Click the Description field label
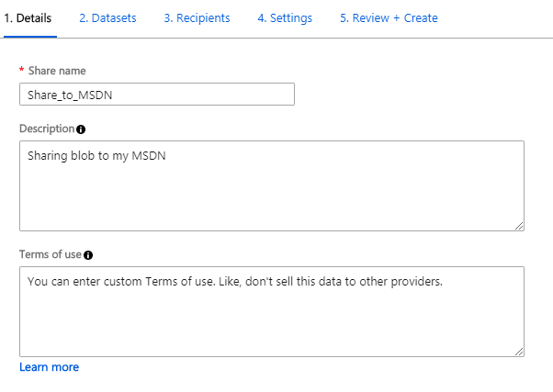 click(47, 129)
